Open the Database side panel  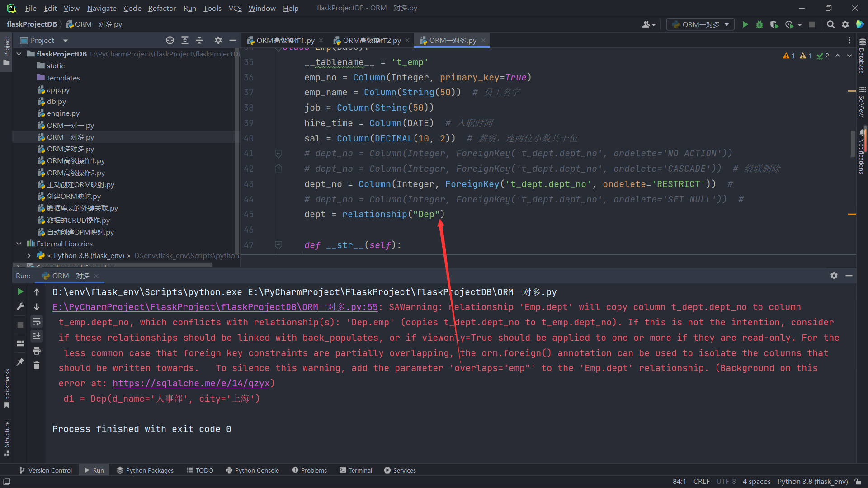pyautogui.click(x=862, y=56)
